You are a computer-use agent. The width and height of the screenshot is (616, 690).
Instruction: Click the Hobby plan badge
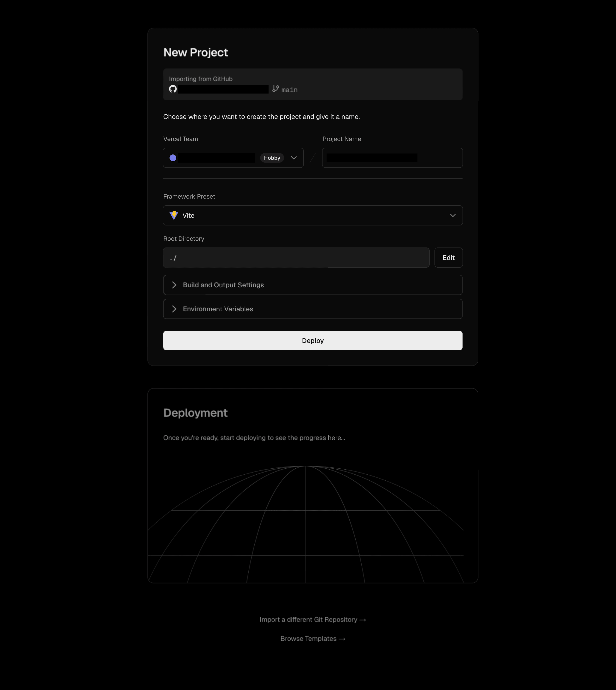pos(272,158)
